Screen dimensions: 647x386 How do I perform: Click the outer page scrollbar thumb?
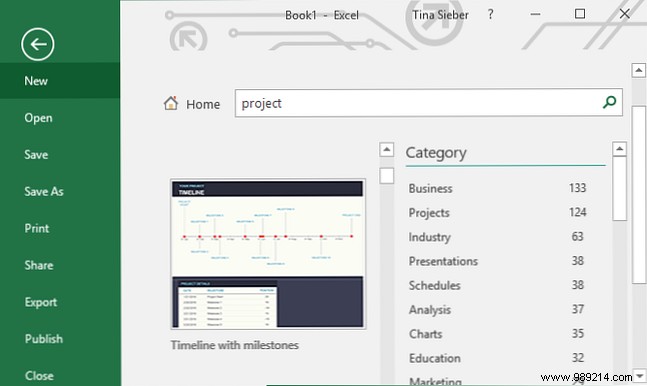[639, 194]
